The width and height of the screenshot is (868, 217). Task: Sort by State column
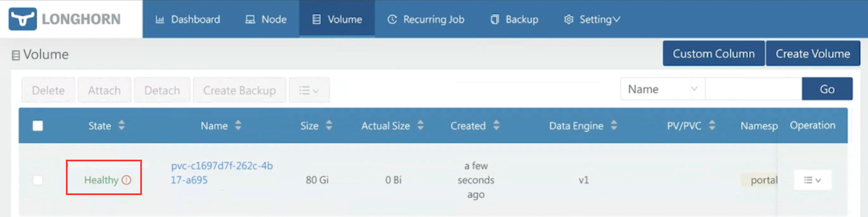[x=106, y=126]
